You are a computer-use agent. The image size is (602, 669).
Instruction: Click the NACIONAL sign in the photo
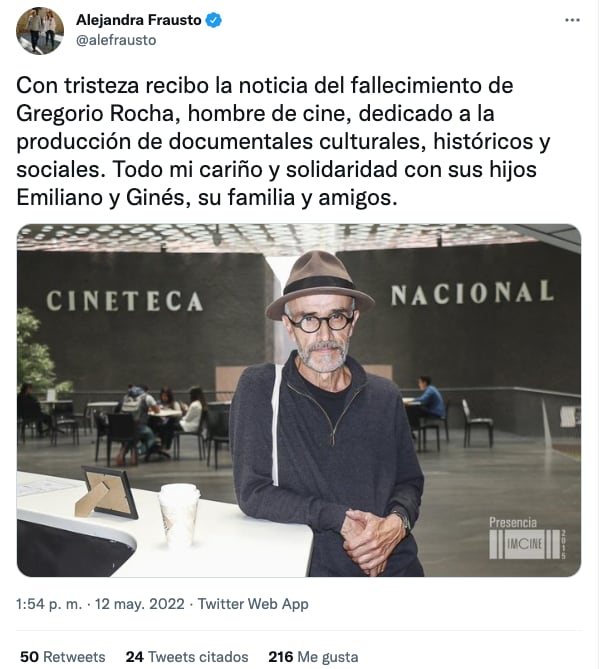pos(472,293)
